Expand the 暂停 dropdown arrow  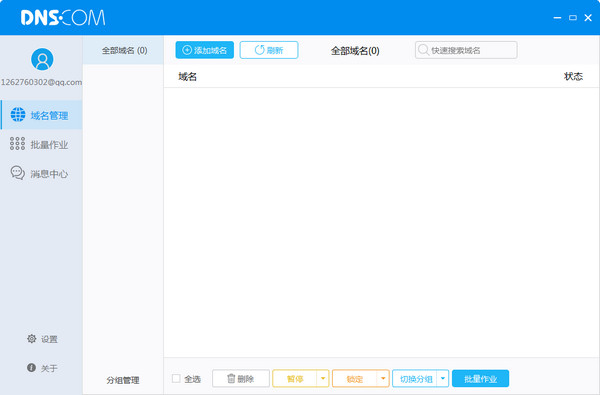[323, 379]
